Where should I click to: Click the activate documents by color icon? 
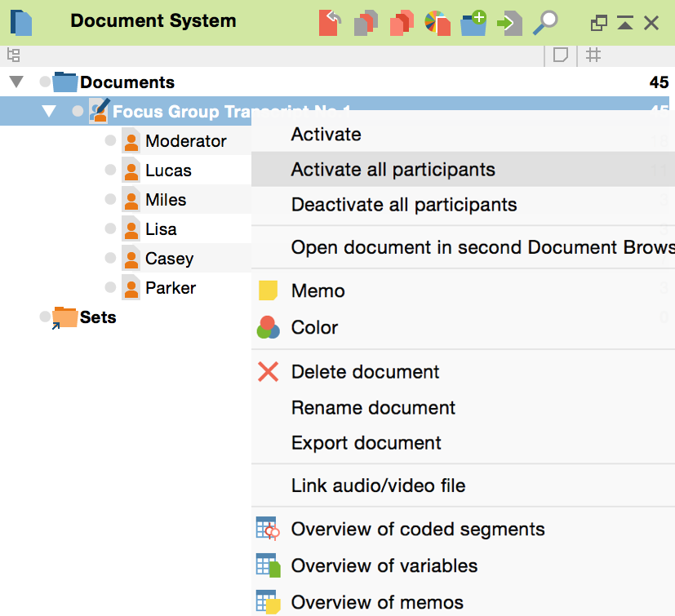click(x=437, y=22)
